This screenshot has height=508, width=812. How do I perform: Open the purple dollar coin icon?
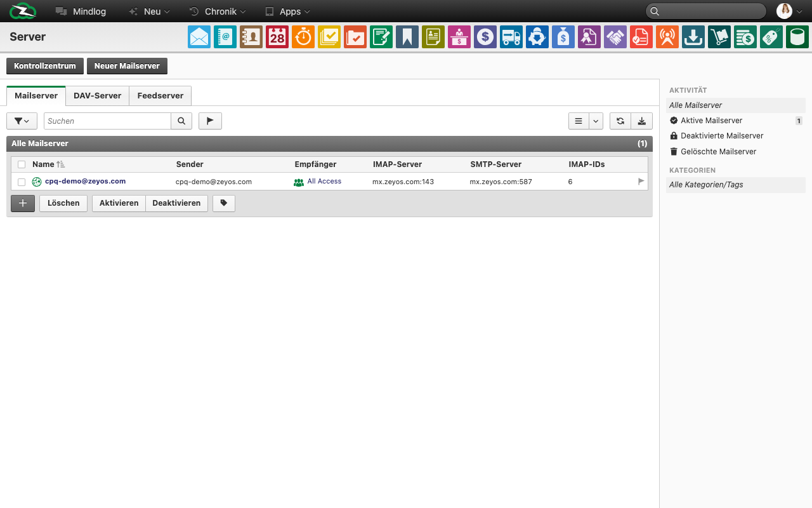[x=485, y=37]
